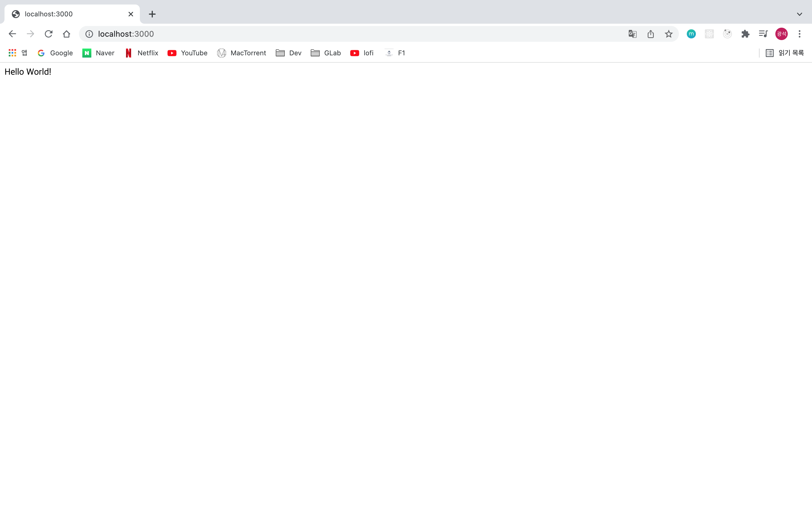
Task: Open the lofi bookmark
Action: click(x=362, y=53)
